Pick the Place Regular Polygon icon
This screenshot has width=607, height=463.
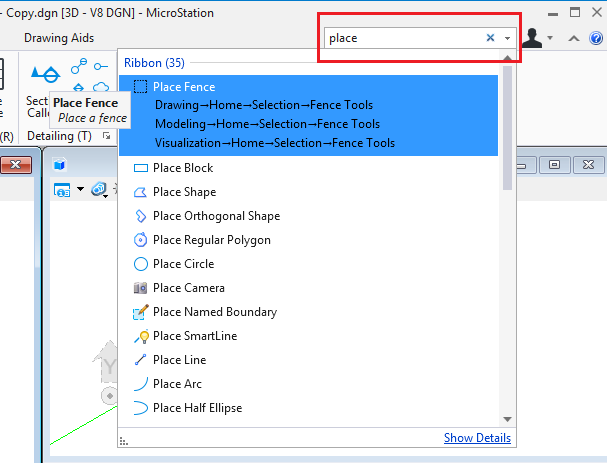140,240
